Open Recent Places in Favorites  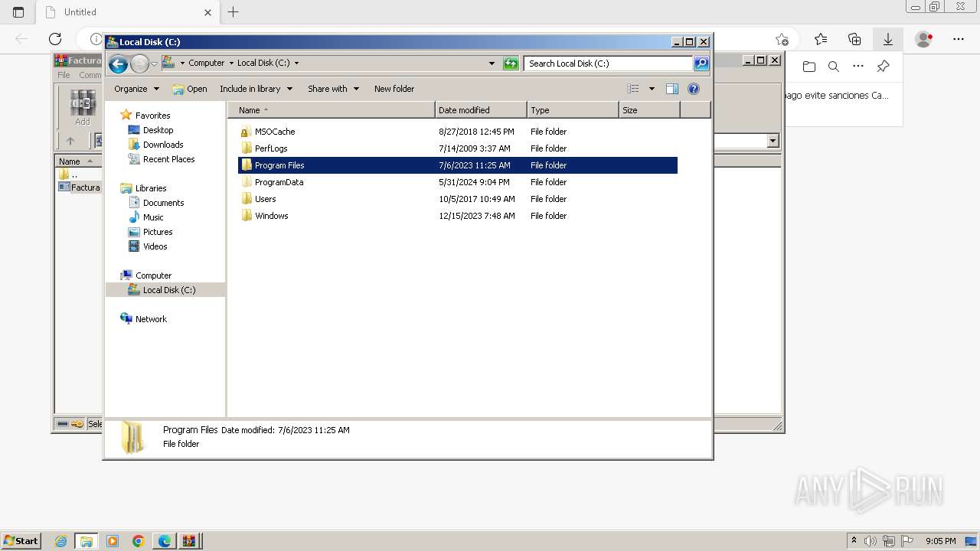tap(168, 159)
